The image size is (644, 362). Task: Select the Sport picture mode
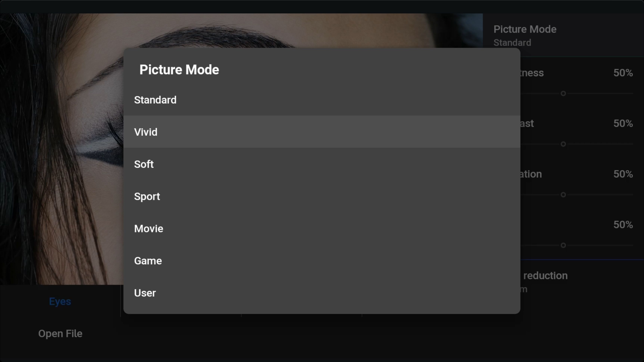click(322, 196)
